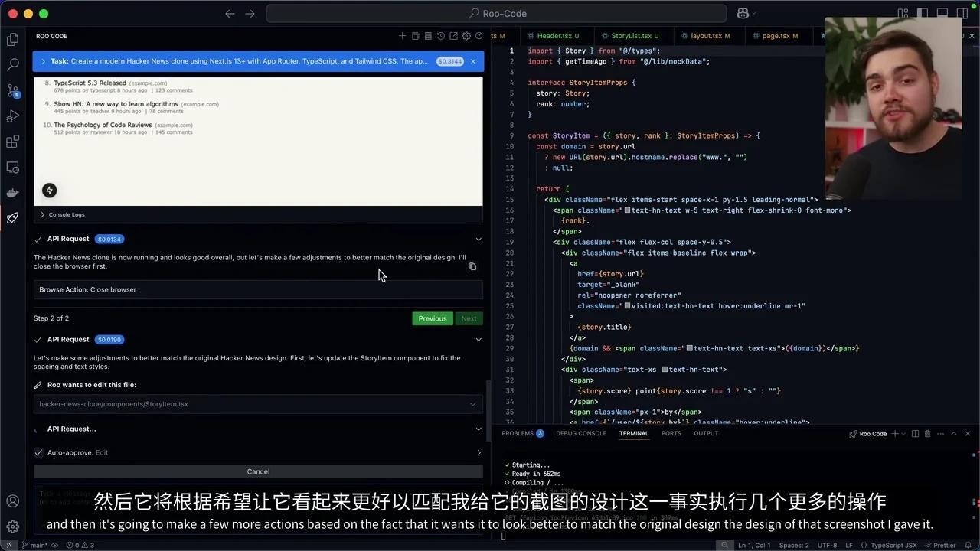Open Explorer view in activity bar
980x551 pixels.
12,39
